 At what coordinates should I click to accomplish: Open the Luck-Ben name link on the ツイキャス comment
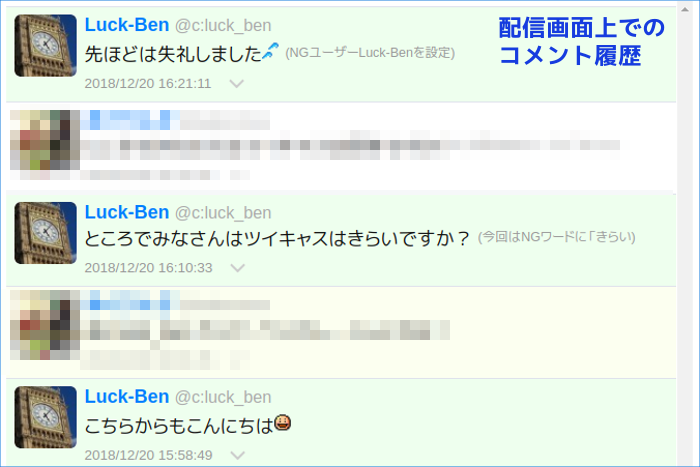click(x=127, y=213)
